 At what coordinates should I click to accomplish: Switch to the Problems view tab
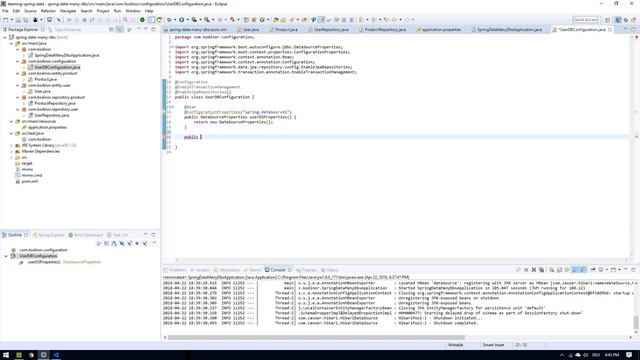click(x=175, y=270)
